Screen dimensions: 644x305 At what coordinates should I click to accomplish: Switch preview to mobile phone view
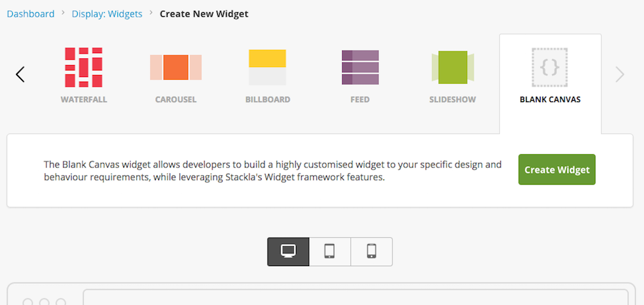(372, 251)
